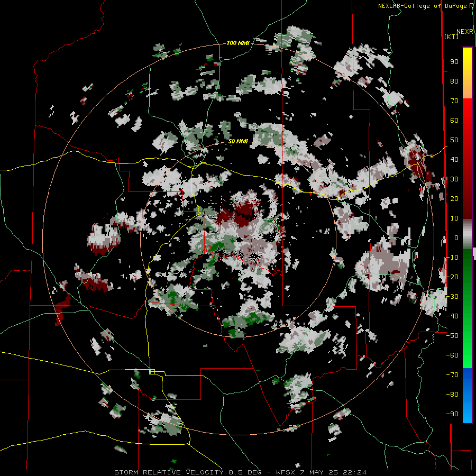Image resolution: width=476 pixels, height=476 pixels.
Task: Click the gray zero-velocity segment of color bar
Action: [467, 234]
